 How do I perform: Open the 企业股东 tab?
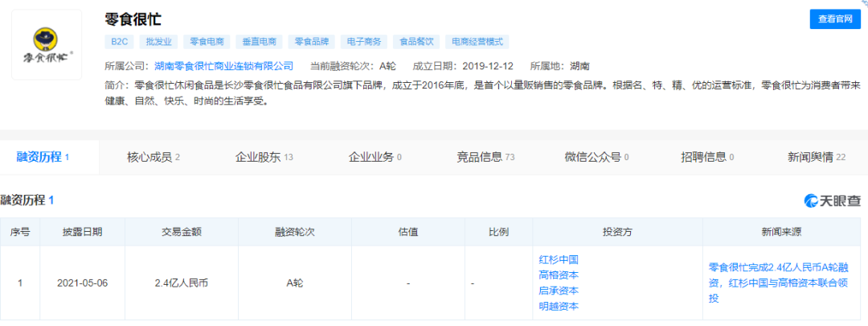[x=264, y=157]
